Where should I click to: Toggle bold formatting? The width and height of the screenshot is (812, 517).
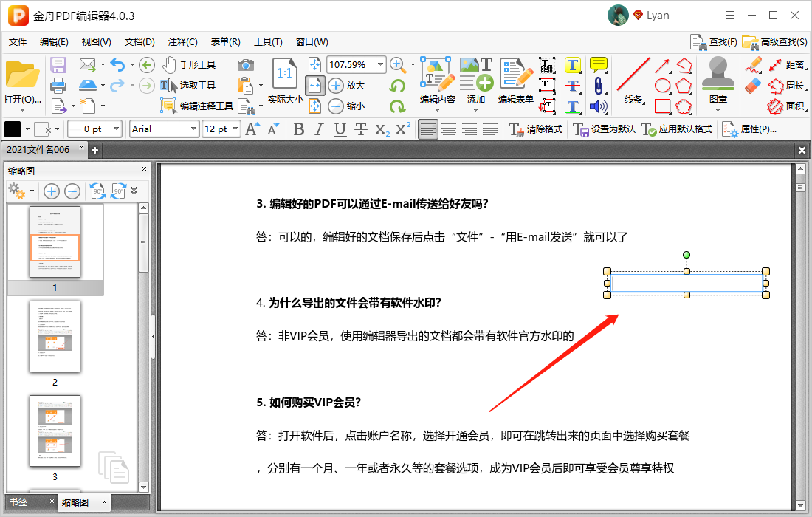(x=299, y=129)
